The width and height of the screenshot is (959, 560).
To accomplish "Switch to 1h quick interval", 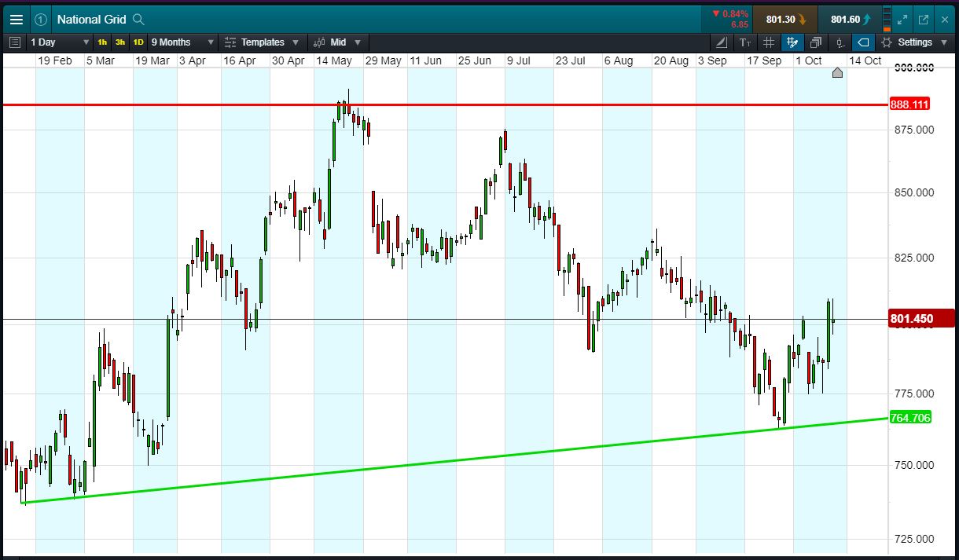I will click(x=102, y=42).
